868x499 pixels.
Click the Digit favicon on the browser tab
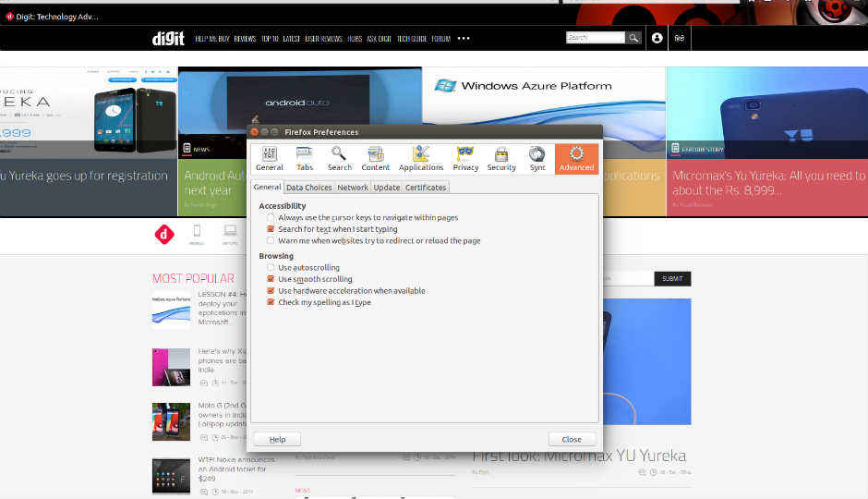coord(9,17)
